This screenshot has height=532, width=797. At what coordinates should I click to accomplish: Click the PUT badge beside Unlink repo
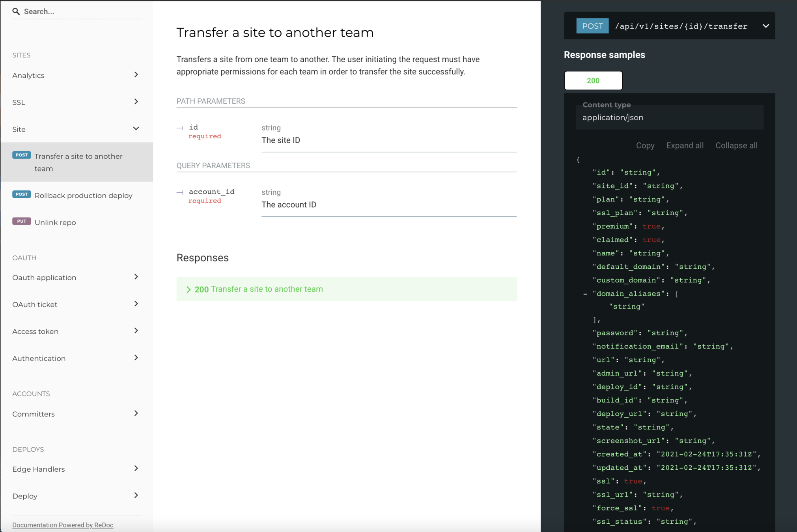pos(22,221)
